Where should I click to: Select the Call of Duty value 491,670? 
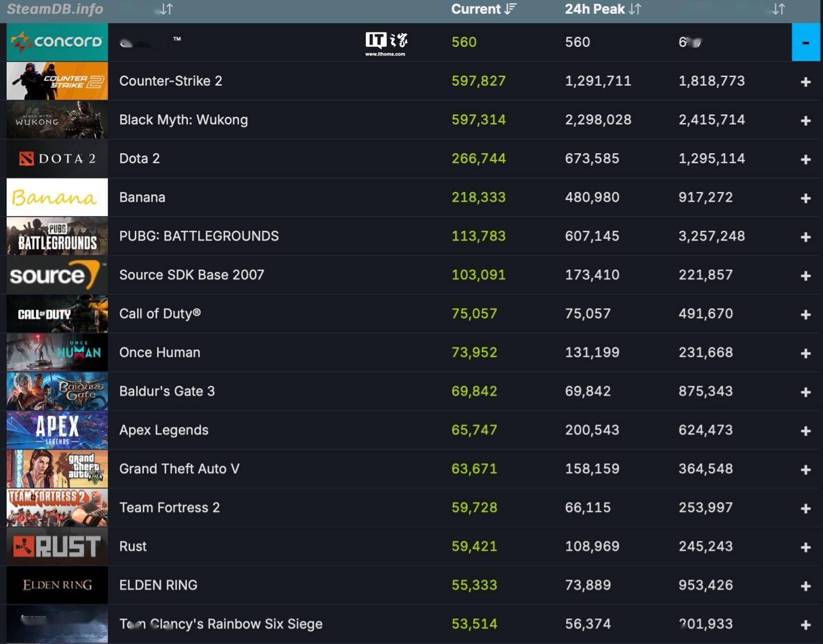click(x=705, y=314)
